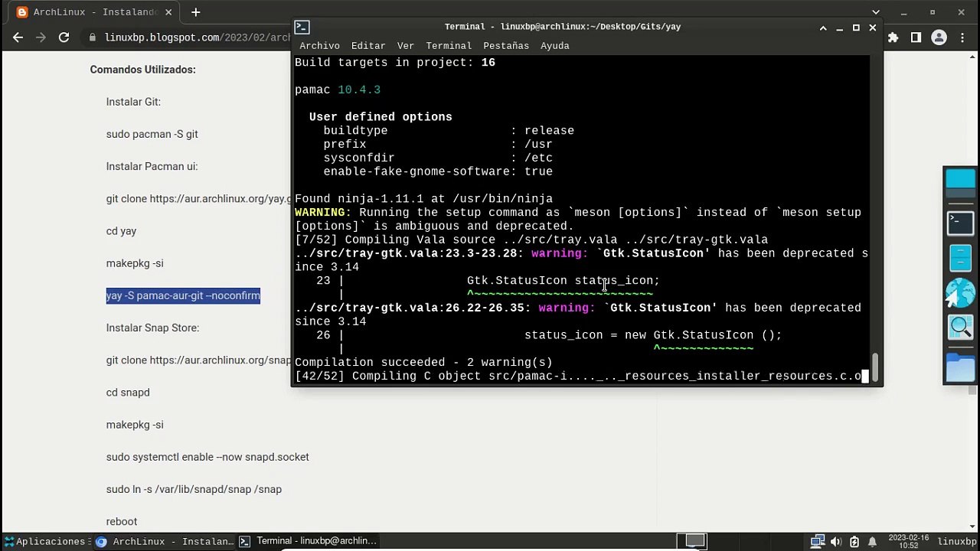Viewport: 980px width, 551px height.
Task: Click "git clone https://aur.archlinux.org/snap" line
Action: (199, 360)
